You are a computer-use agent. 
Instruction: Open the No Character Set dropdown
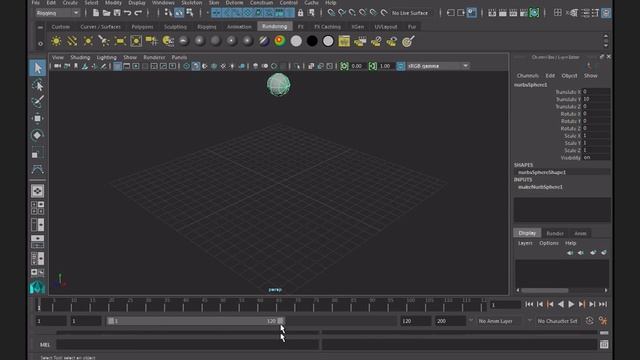(557, 321)
